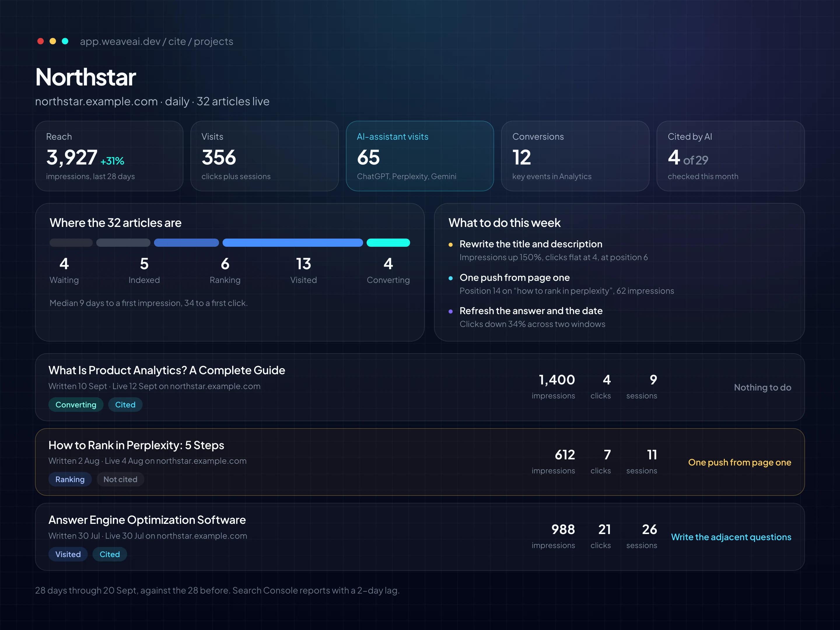Image resolution: width=840 pixels, height=630 pixels.
Task: Select the Not cited tag on Perplexity article
Action: coord(120,479)
